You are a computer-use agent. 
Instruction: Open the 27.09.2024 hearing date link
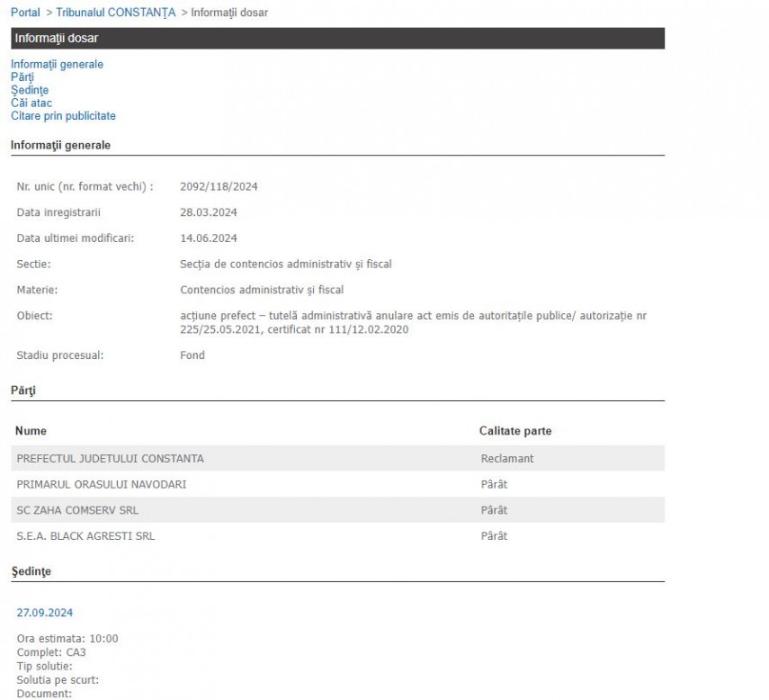coord(45,613)
